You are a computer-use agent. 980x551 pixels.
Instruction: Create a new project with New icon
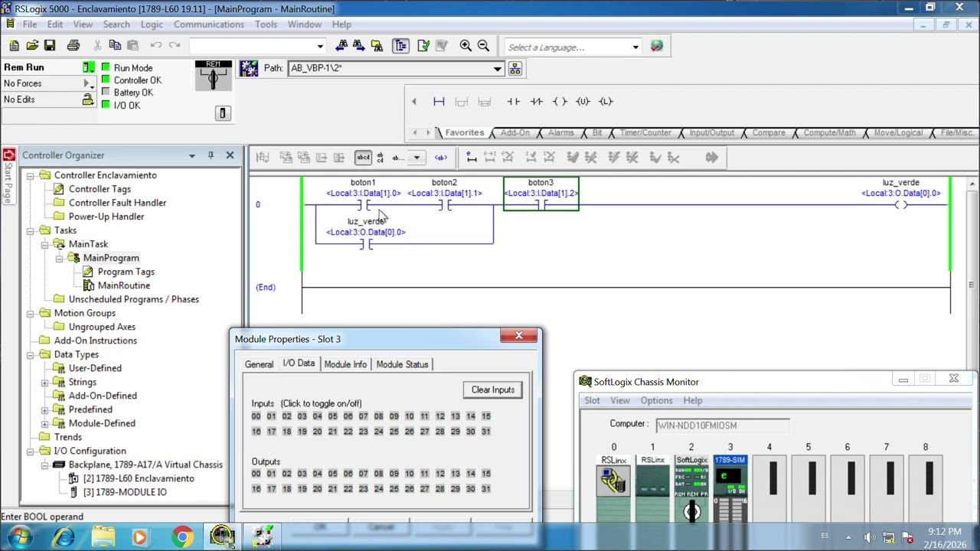pyautogui.click(x=14, y=46)
